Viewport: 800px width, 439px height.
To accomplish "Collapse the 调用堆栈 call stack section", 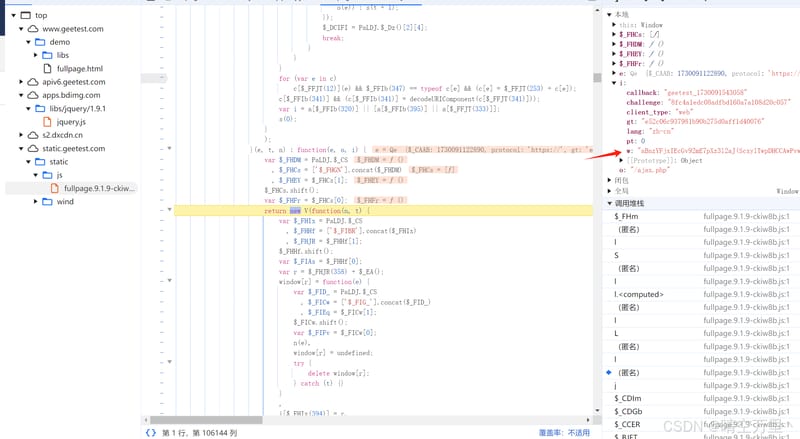I will (609, 203).
